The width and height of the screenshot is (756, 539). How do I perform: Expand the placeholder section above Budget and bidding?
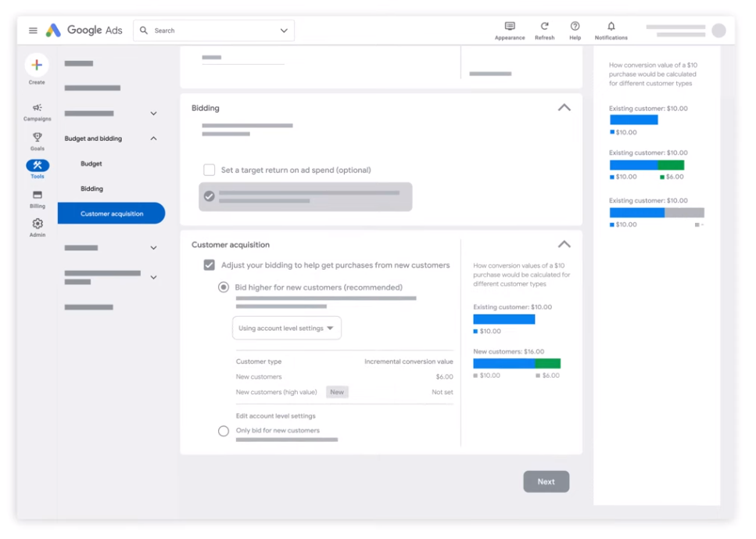pyautogui.click(x=153, y=113)
